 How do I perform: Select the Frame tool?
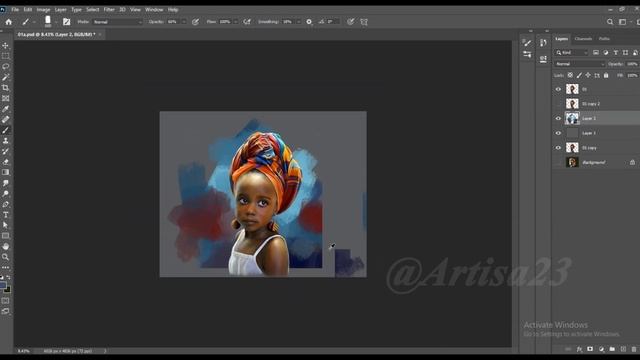click(x=5, y=98)
